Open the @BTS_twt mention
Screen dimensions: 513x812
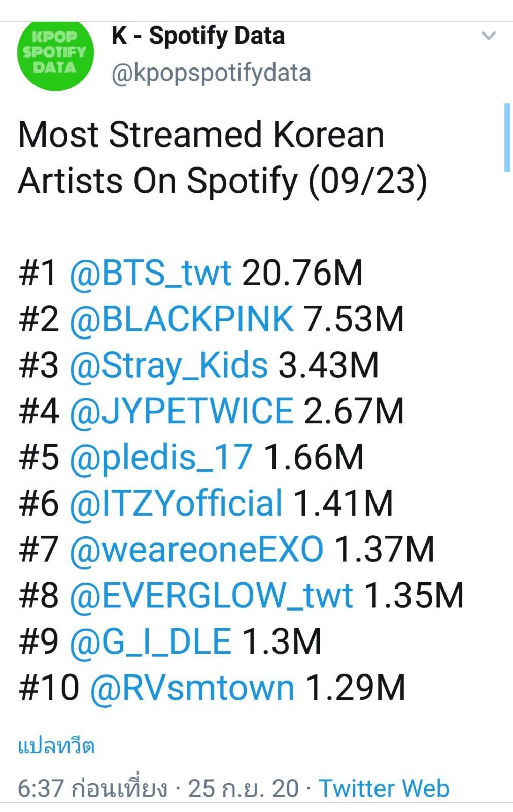point(151,273)
